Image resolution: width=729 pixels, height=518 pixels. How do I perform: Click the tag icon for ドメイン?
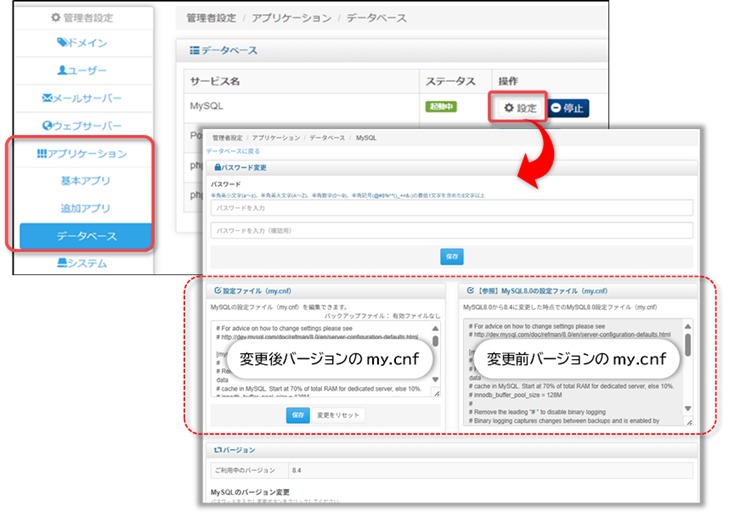[x=62, y=43]
